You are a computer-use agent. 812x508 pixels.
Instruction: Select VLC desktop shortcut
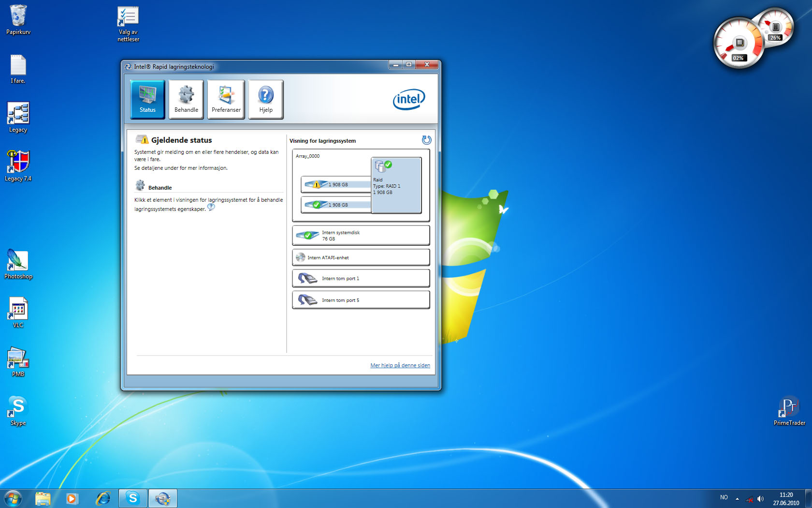(18, 313)
